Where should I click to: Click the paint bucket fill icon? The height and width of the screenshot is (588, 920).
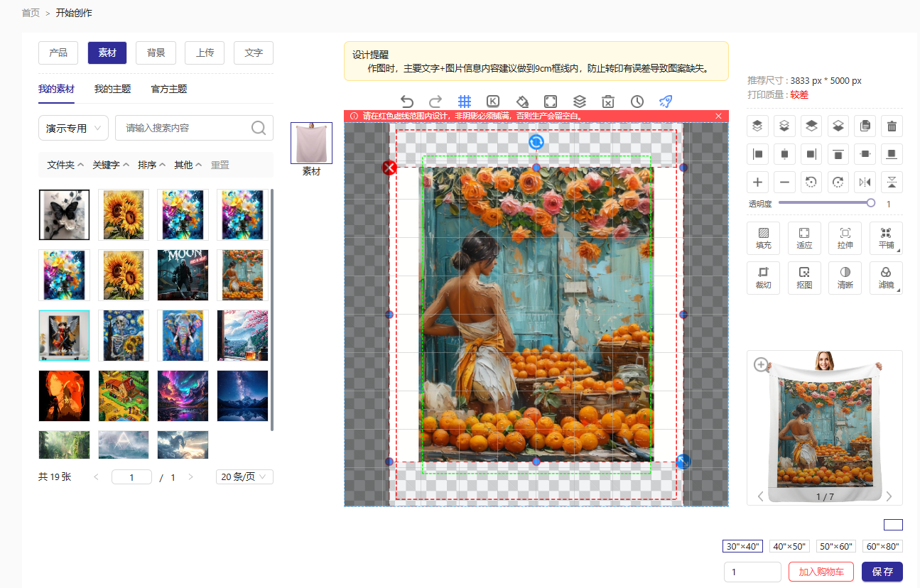(x=522, y=102)
